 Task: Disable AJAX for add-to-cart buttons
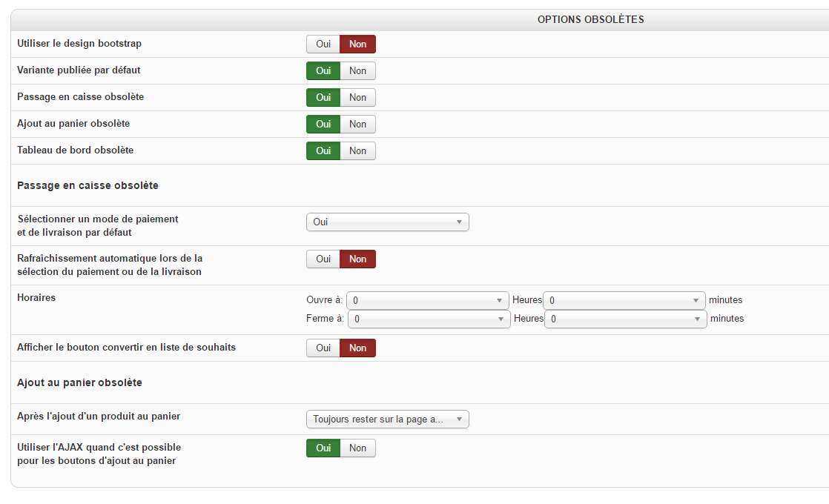357,448
